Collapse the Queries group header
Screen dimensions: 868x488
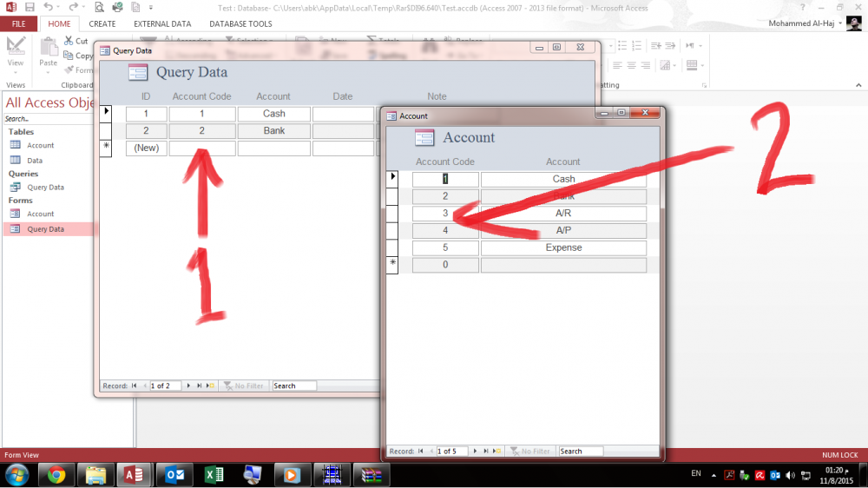pos(23,174)
